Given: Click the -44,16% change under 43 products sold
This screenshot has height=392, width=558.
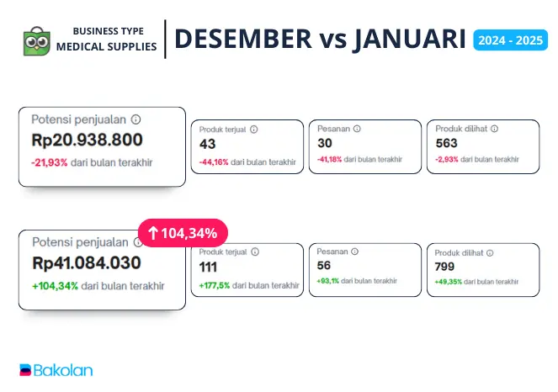Looking at the screenshot, I should [x=214, y=162].
